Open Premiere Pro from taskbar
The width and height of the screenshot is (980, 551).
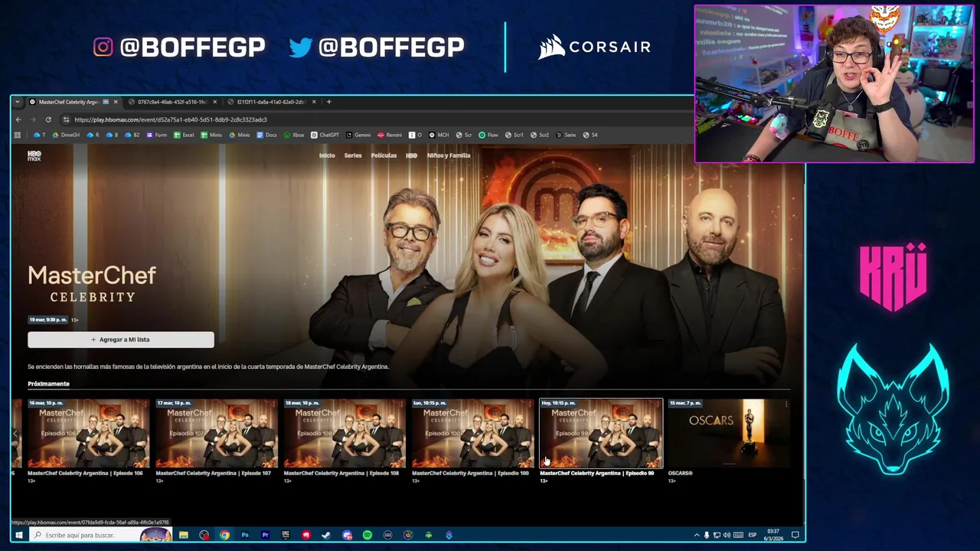click(266, 535)
